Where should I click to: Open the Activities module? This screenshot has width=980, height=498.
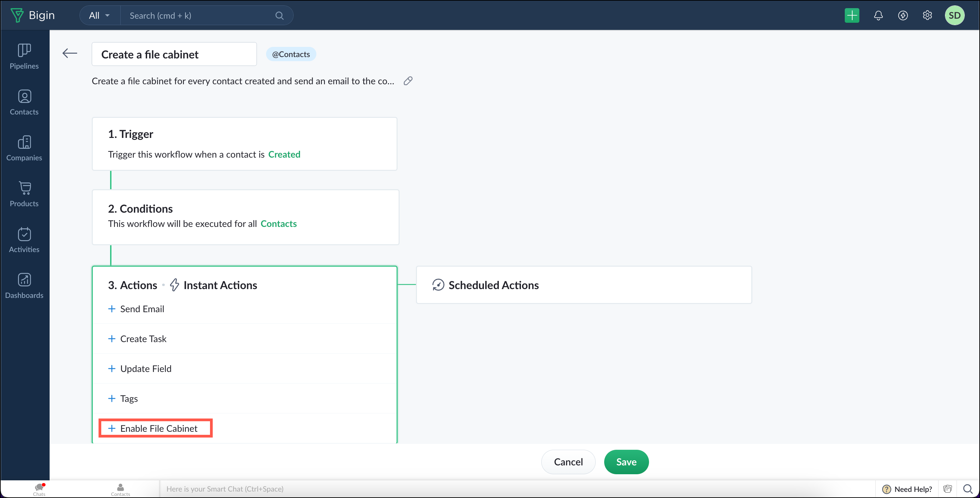[24, 240]
